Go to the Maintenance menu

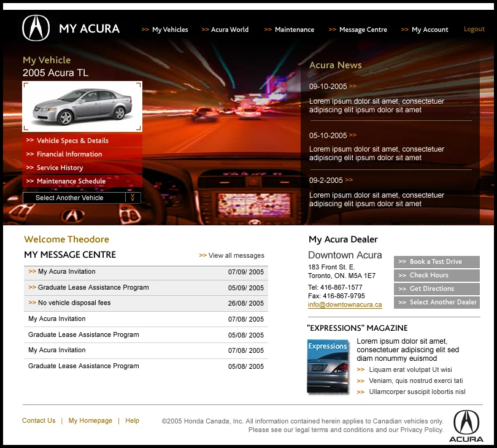coord(289,29)
